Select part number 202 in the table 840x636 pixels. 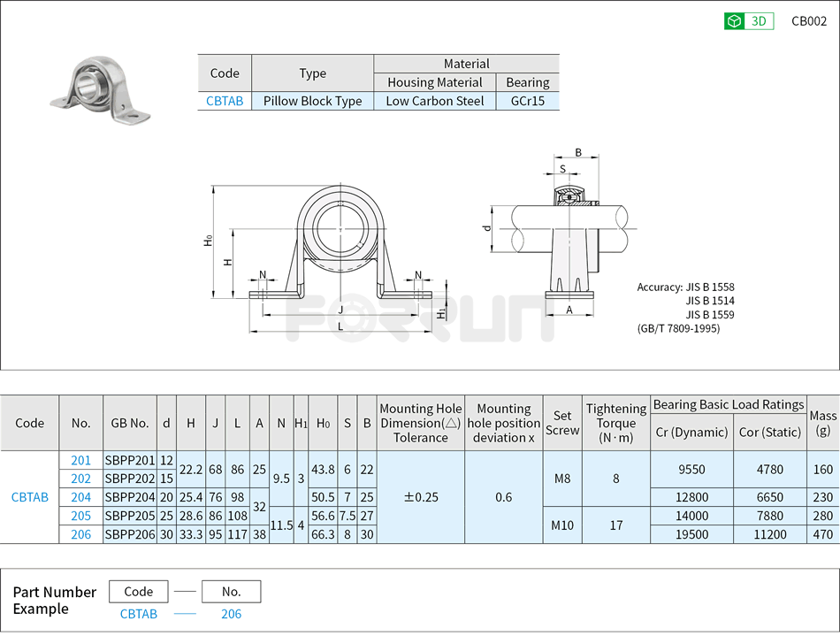click(80, 479)
